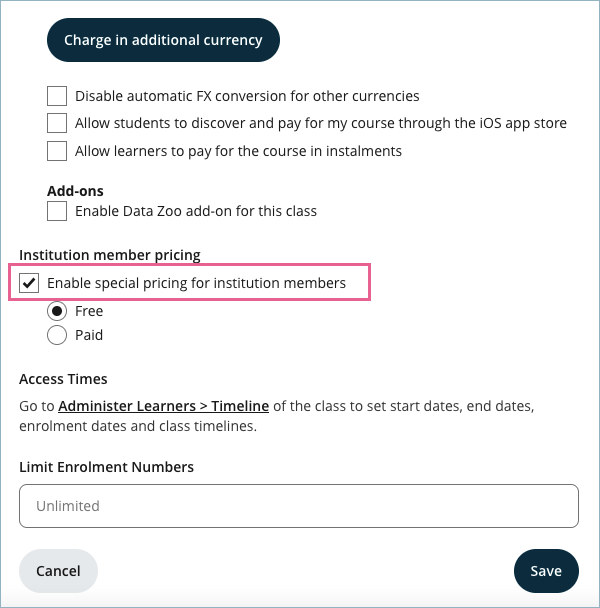Click the Add-ons section heading
This screenshot has height=608, width=600.
(75, 190)
